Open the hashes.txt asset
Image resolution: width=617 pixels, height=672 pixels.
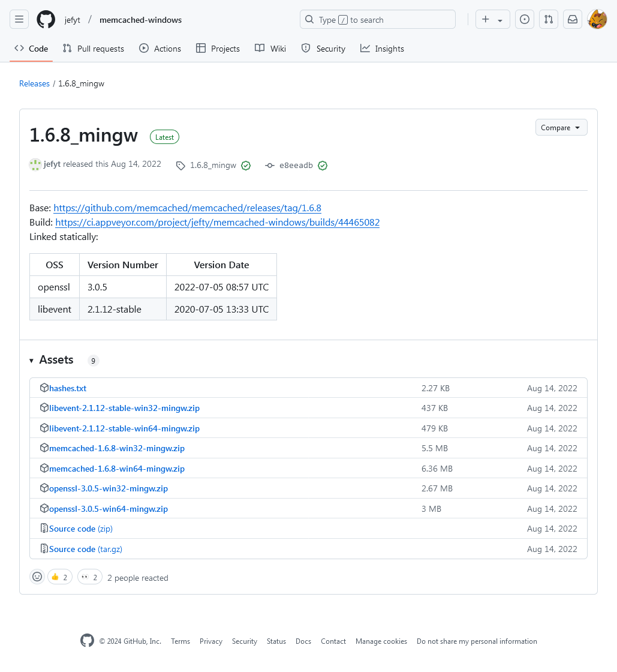pyautogui.click(x=68, y=388)
